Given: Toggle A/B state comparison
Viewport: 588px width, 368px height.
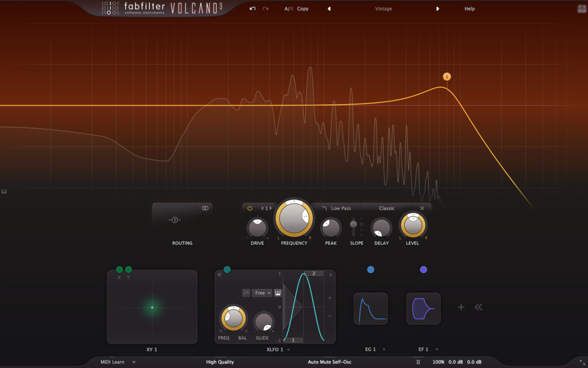Looking at the screenshot, I should click(x=288, y=9).
